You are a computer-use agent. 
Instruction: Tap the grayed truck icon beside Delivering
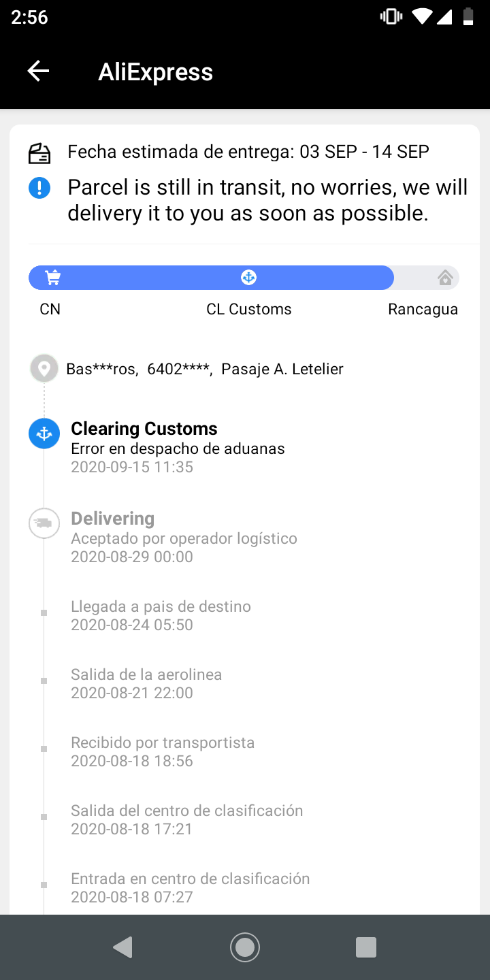pos(44,523)
